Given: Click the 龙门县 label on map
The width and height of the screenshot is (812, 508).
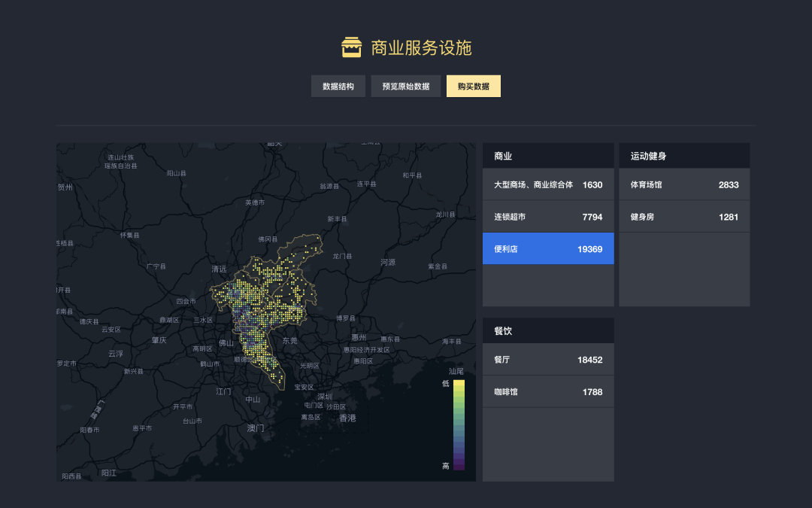Looking at the screenshot, I should tap(342, 256).
